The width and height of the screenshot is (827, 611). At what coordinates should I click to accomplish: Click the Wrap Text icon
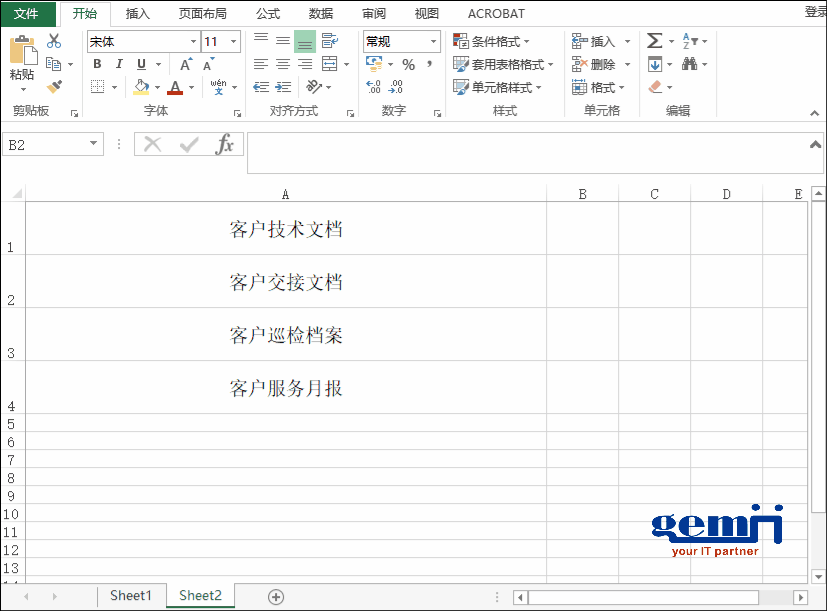328,40
